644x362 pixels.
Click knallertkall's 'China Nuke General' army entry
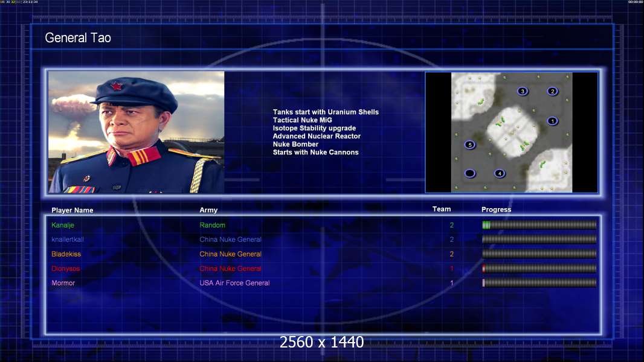click(230, 240)
